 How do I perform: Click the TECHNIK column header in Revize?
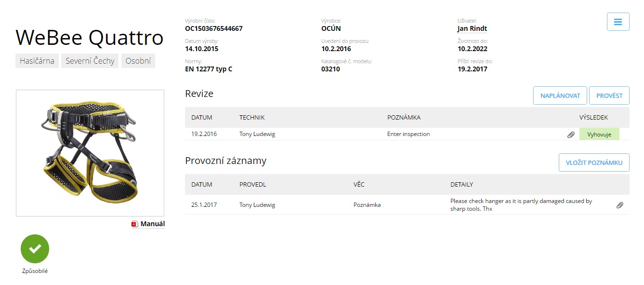[x=252, y=117]
